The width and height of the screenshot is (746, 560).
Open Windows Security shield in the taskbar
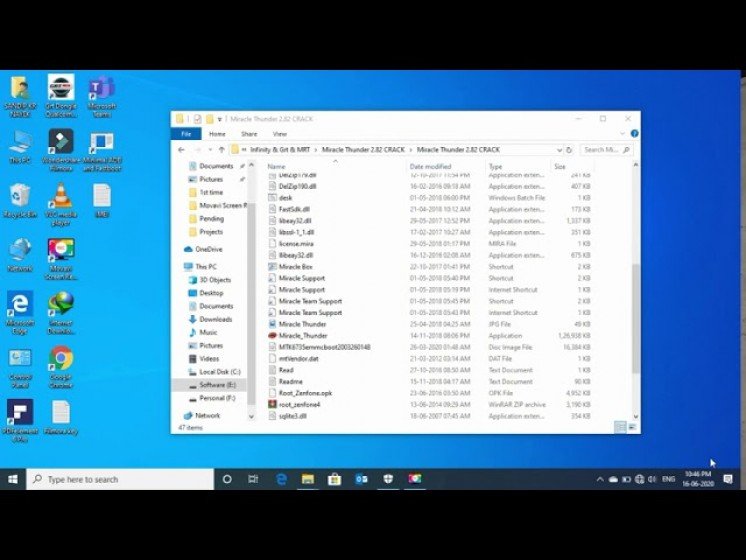388,479
